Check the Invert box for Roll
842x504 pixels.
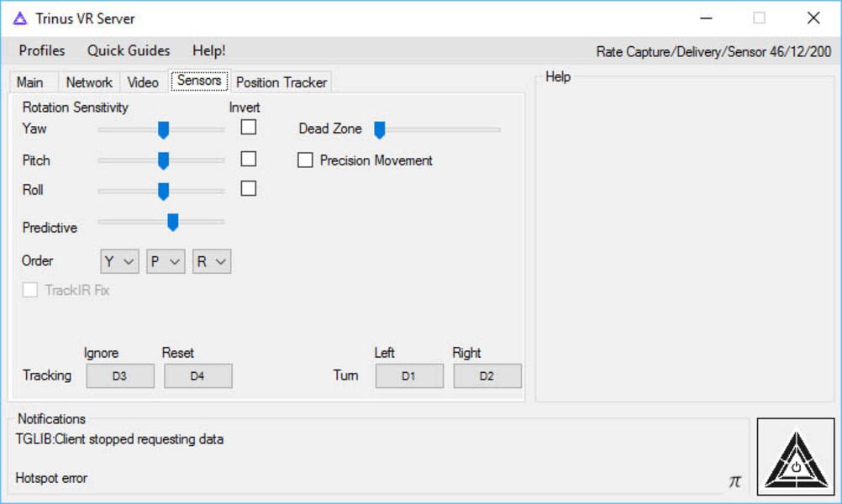(248, 189)
